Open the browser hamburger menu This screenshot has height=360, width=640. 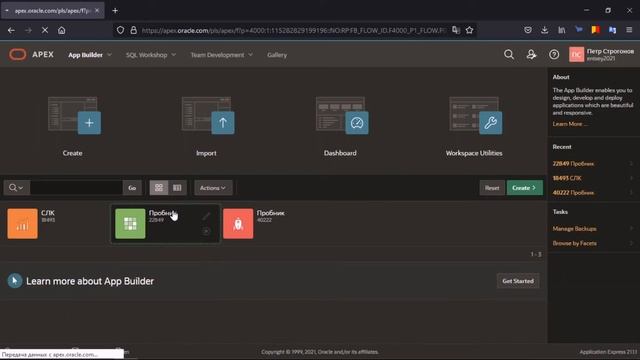click(629, 30)
